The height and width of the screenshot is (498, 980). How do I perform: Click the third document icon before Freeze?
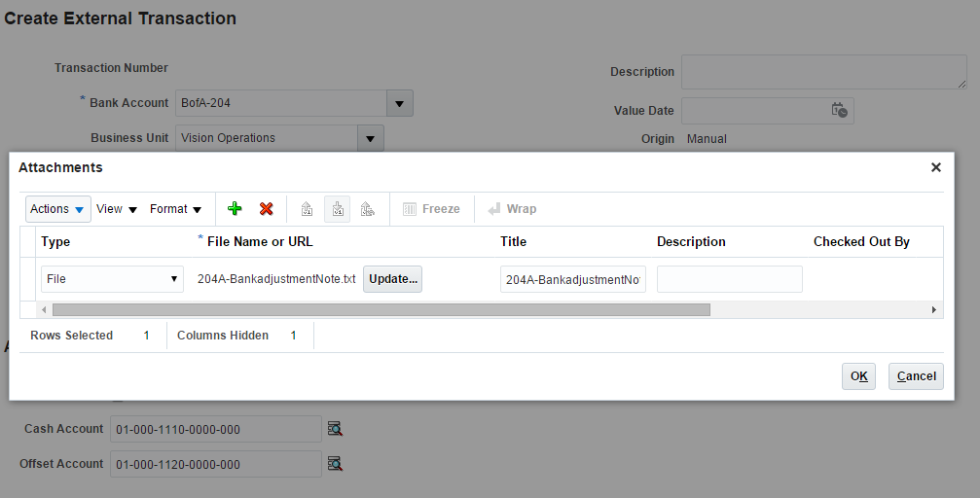coord(367,209)
